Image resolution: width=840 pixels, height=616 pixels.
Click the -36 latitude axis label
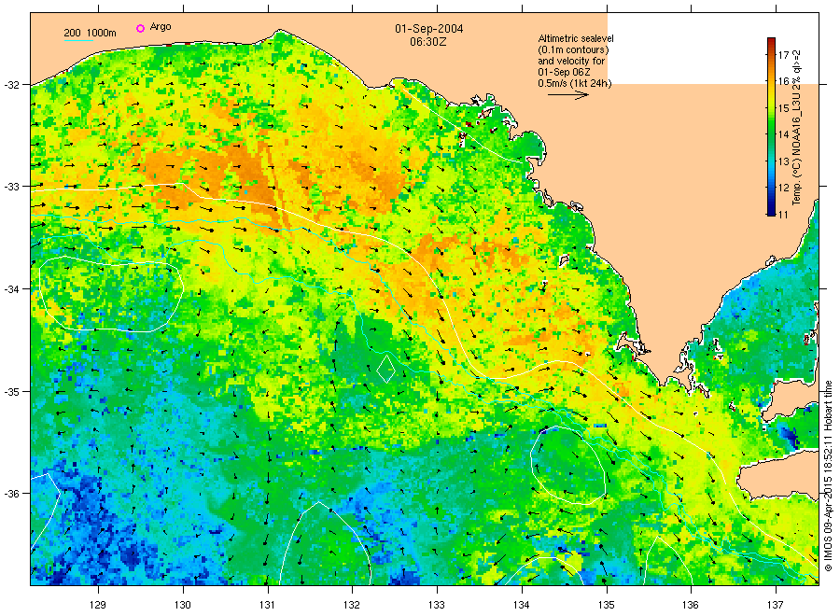tap(12, 494)
